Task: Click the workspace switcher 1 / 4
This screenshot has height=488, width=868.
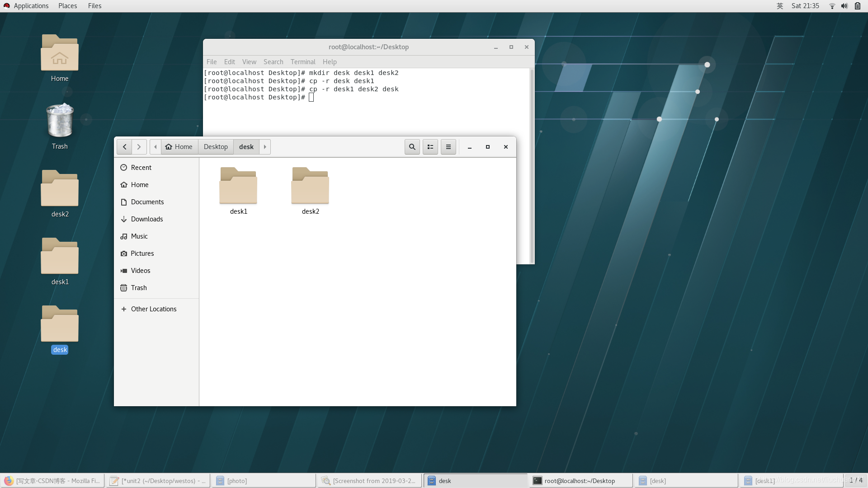Action: click(x=856, y=480)
